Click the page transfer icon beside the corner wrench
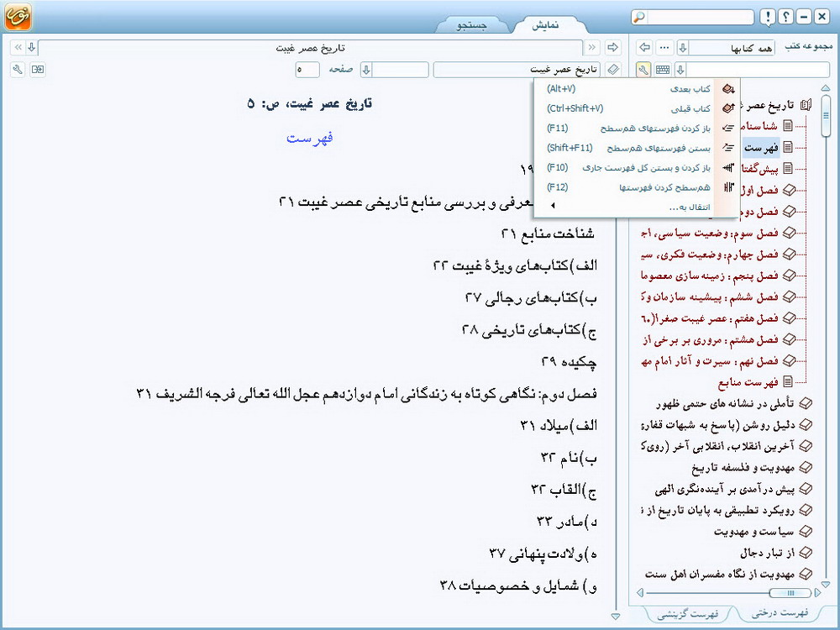This screenshot has height=630, width=840. pos(38,70)
